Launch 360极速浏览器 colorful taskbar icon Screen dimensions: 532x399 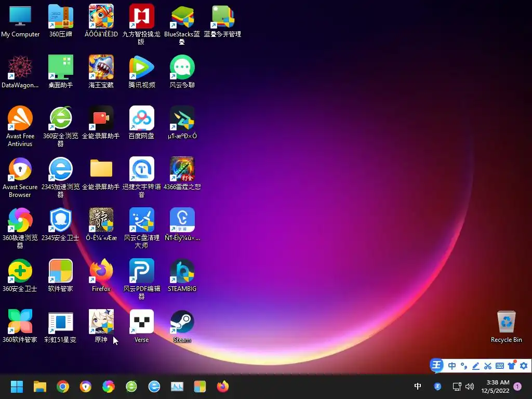(108, 387)
